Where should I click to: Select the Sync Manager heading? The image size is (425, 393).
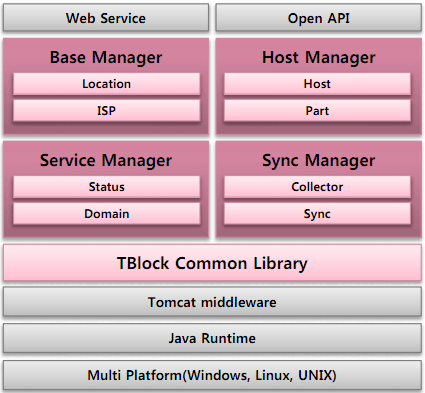319,161
